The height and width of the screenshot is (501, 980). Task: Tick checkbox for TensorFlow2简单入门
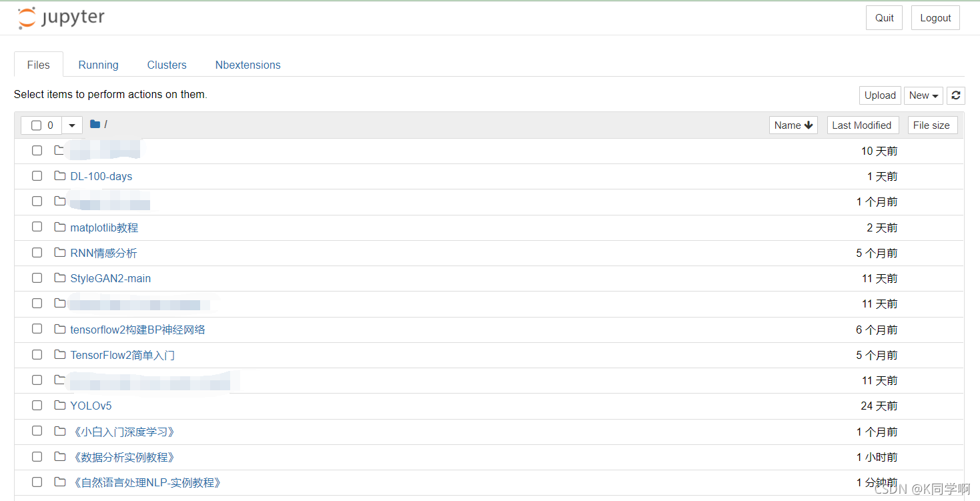pyautogui.click(x=37, y=355)
